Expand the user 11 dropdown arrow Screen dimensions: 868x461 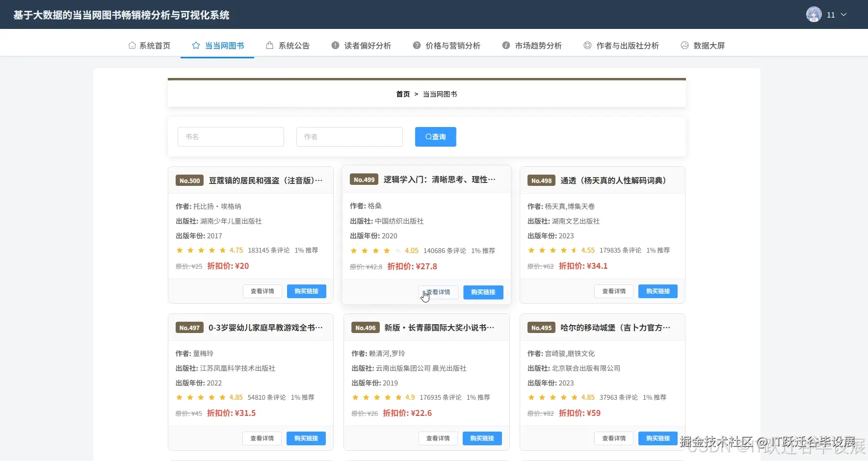tap(844, 15)
